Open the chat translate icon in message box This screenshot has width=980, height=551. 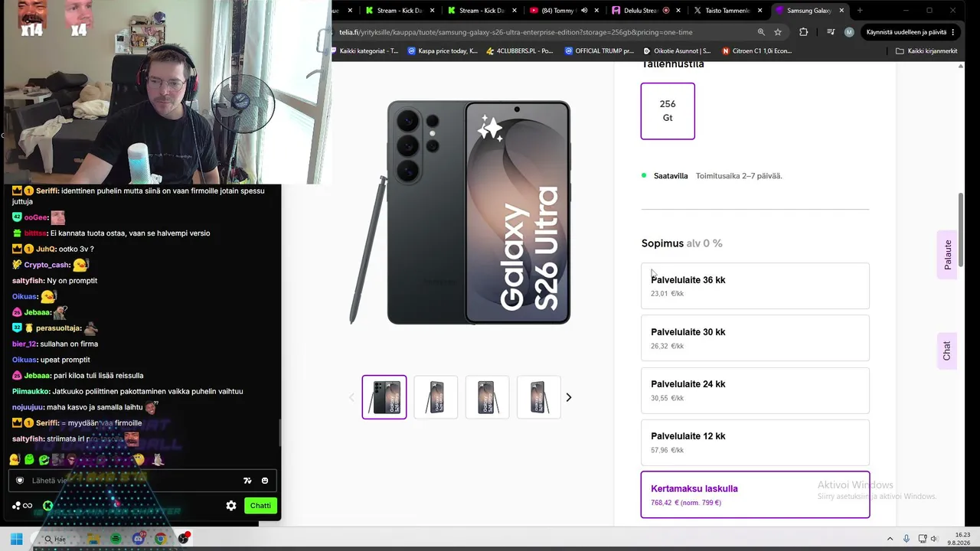247,481
